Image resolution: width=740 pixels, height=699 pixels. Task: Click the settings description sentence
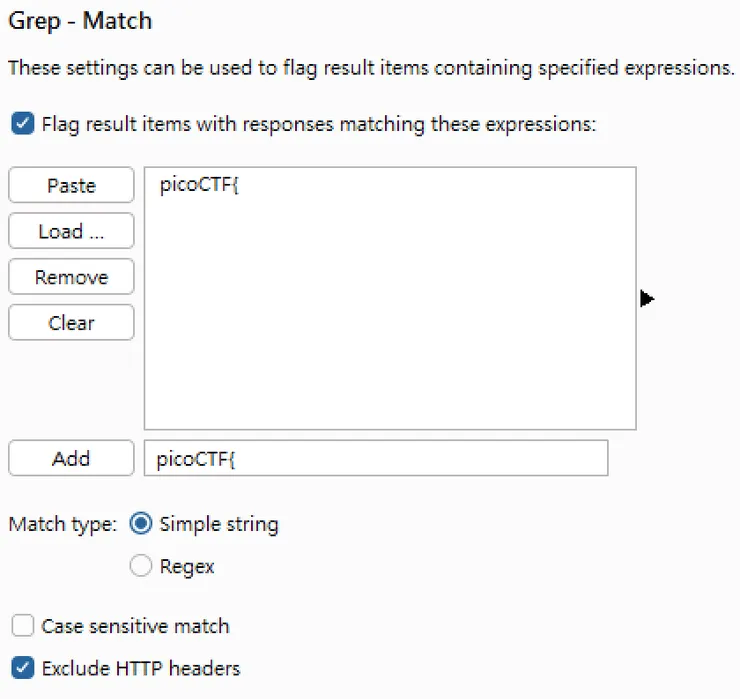click(x=371, y=69)
